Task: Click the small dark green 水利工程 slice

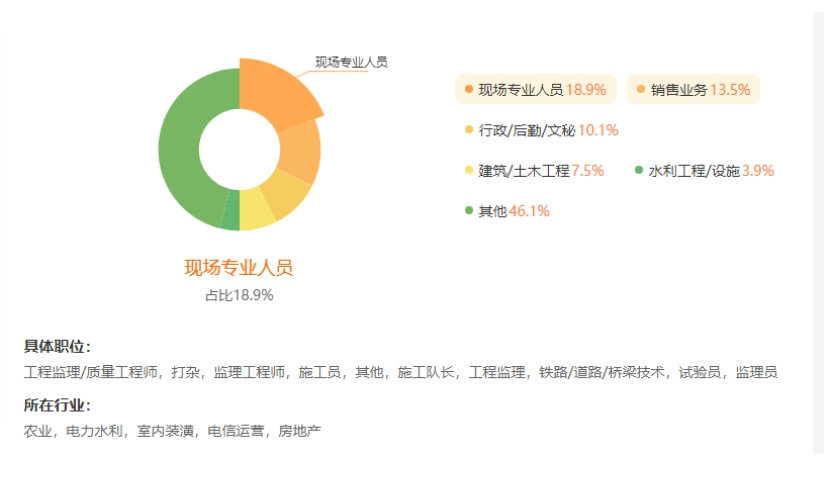Action: tap(230, 210)
